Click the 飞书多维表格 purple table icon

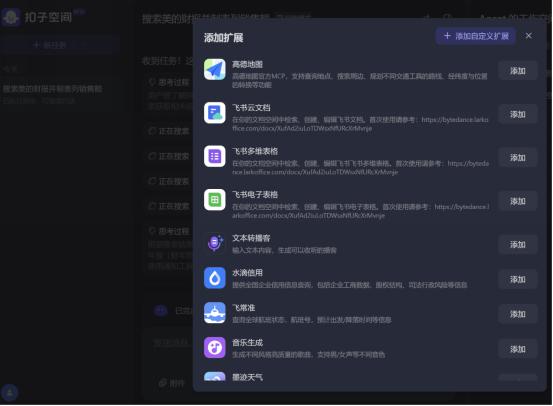215,156
